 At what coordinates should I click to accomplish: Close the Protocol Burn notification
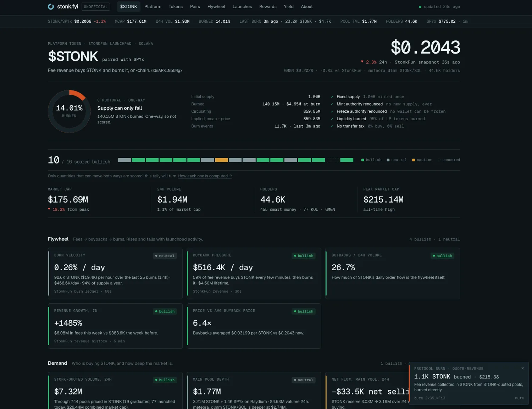point(522,368)
